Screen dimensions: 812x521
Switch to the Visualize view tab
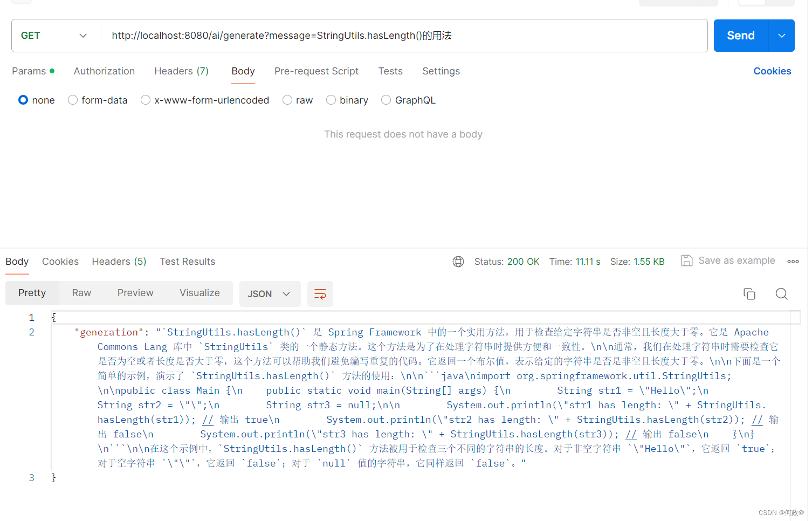point(199,293)
